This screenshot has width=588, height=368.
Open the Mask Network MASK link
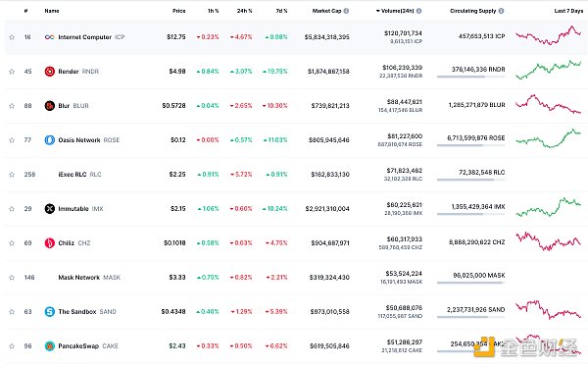click(x=89, y=278)
